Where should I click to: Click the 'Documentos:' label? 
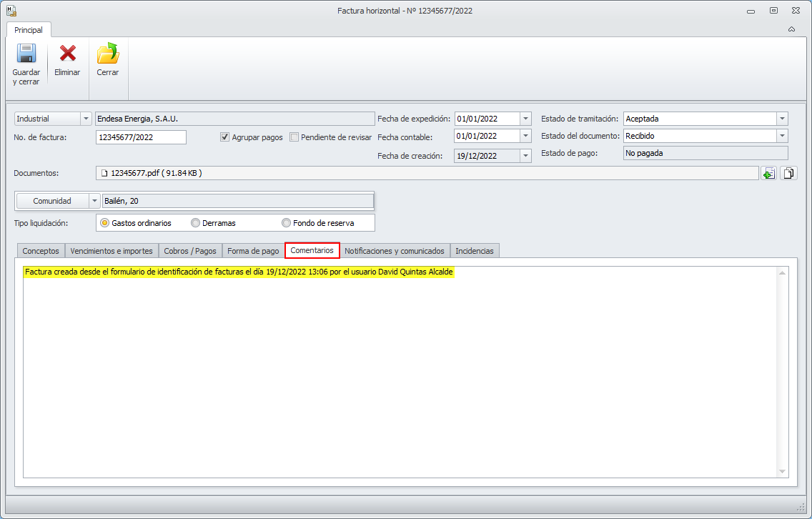click(36, 173)
